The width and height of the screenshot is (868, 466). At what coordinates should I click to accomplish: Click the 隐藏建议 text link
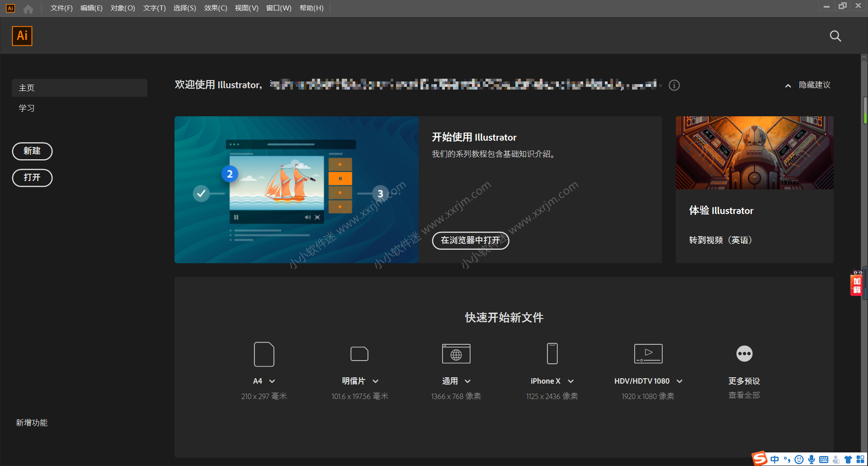pyautogui.click(x=815, y=85)
